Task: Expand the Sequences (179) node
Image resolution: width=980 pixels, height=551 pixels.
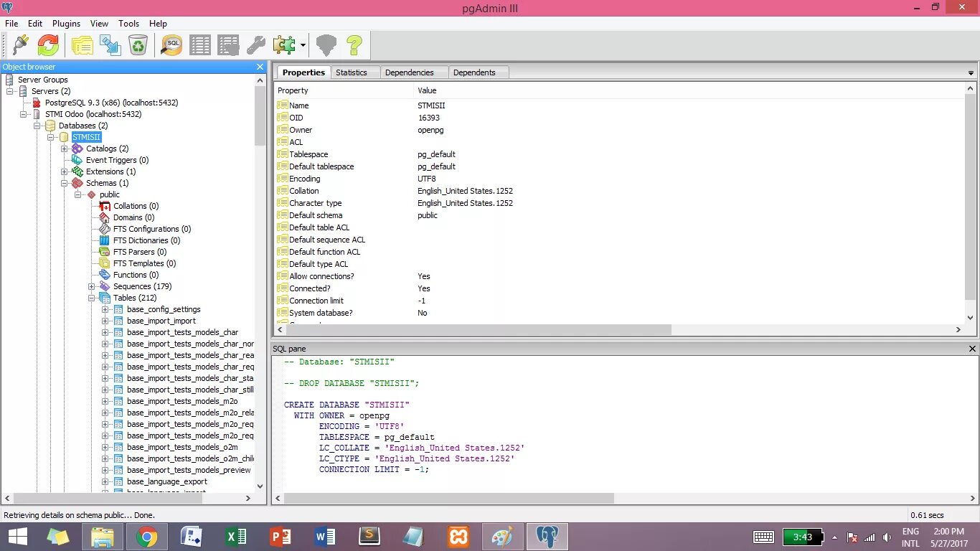Action: [x=92, y=286]
